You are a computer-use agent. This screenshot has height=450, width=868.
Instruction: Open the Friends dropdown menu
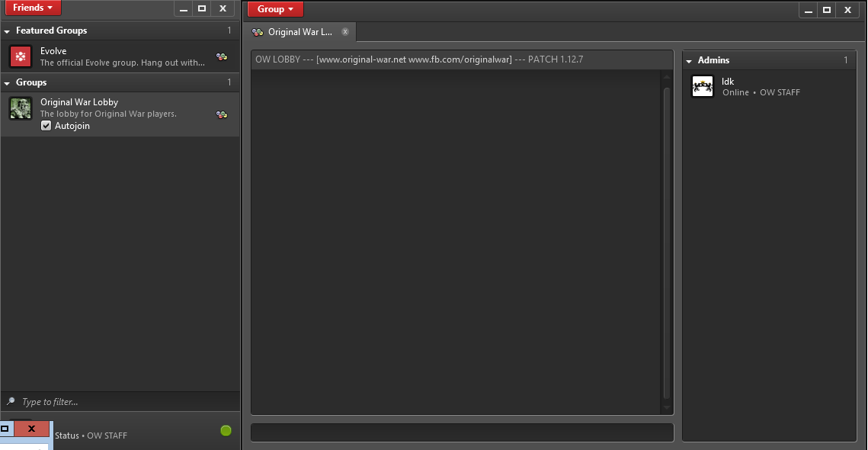click(x=33, y=8)
